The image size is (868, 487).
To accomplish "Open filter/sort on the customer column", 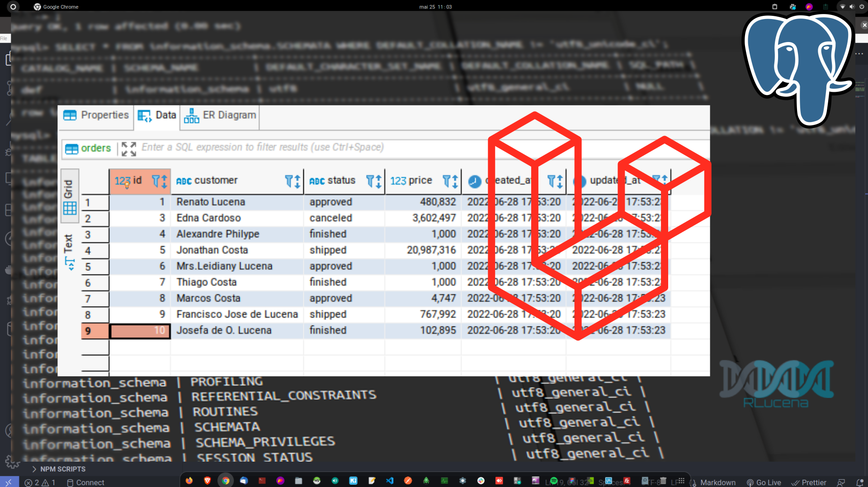I will [292, 181].
